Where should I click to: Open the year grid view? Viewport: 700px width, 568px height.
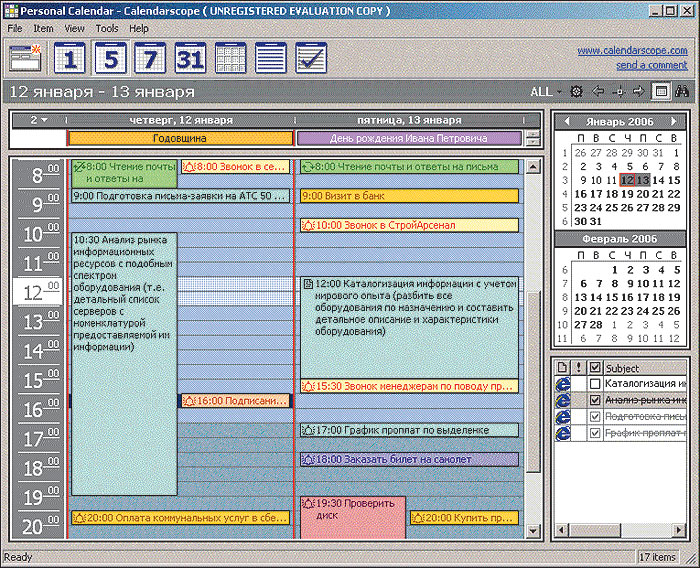point(230,58)
